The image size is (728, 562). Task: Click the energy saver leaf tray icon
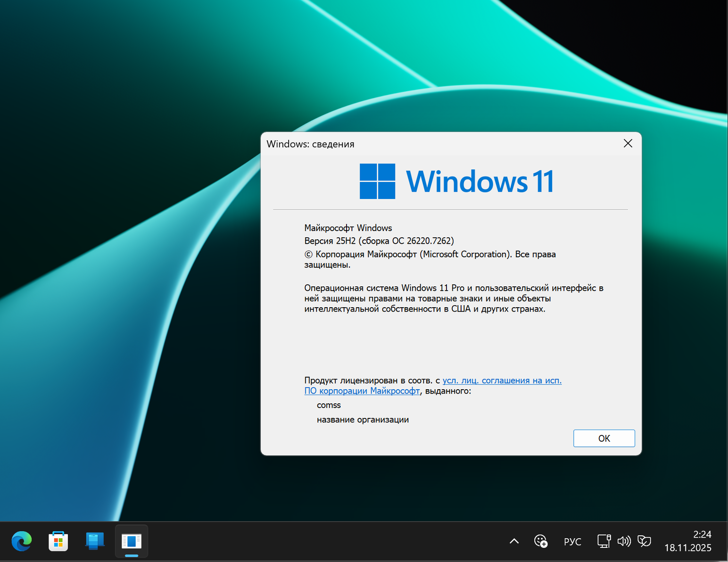point(645,541)
